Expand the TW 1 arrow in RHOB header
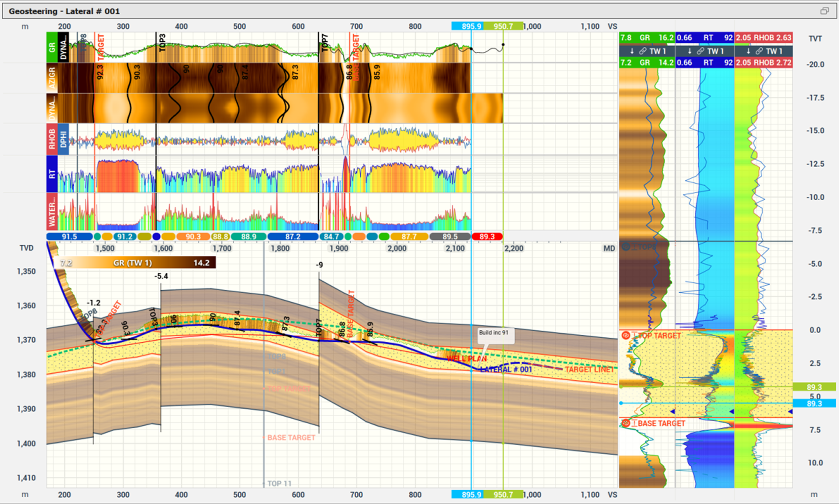 [x=748, y=51]
